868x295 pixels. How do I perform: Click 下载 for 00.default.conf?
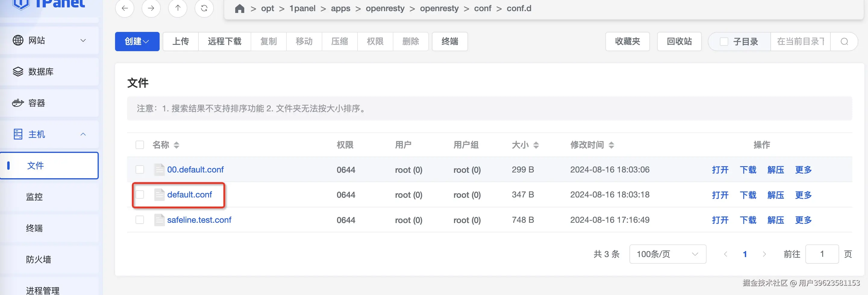click(x=748, y=170)
